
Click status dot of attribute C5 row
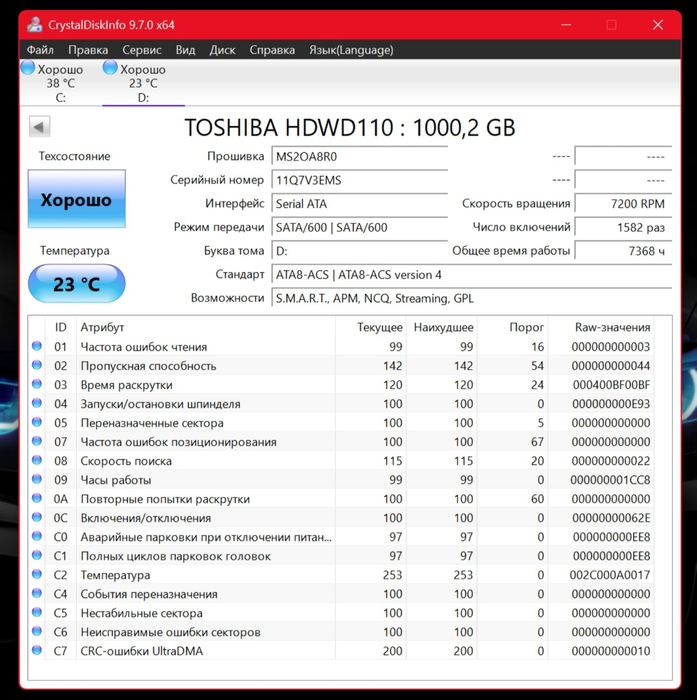(x=37, y=612)
